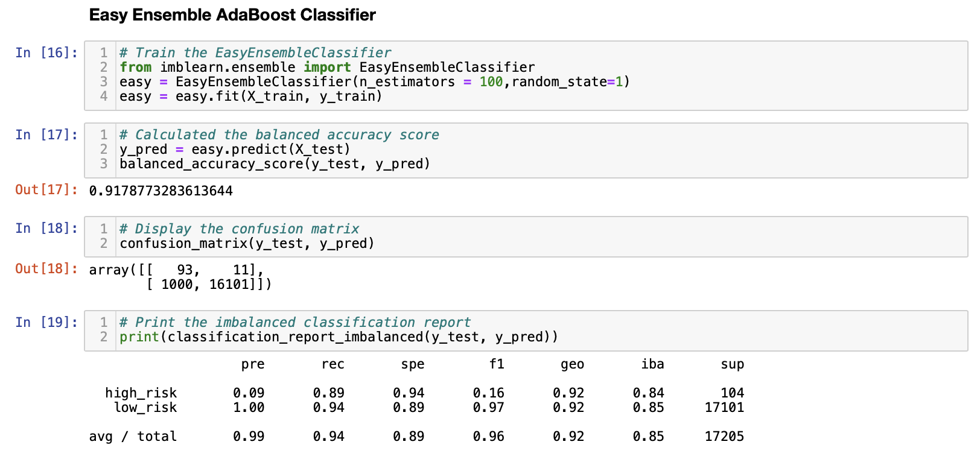Click high_risk support value 104
This screenshot has height=462, width=980.
click(x=732, y=393)
